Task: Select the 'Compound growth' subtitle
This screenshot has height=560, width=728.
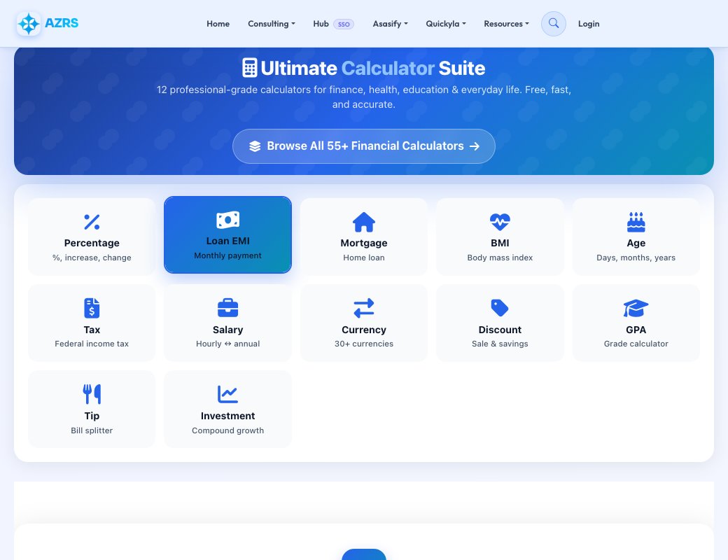Action: (x=228, y=430)
